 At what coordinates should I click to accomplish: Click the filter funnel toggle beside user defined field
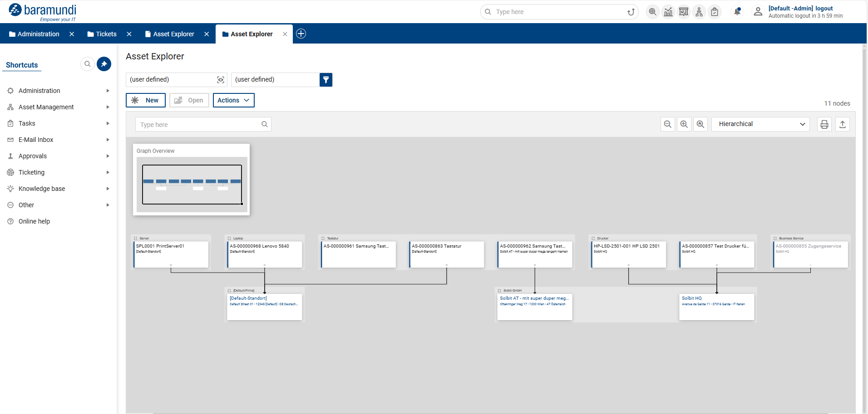pos(325,79)
